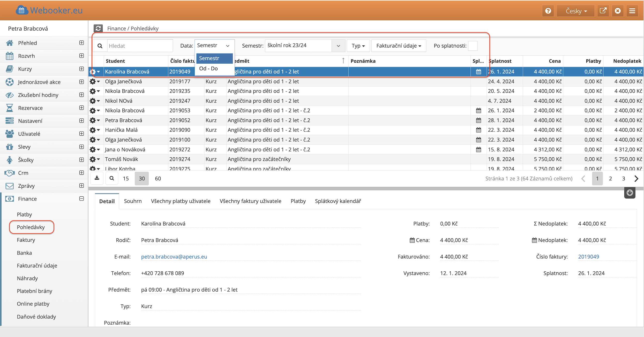The image size is (644, 337).
Task: Open the hamburger menu in header
Action: pyautogui.click(x=632, y=11)
